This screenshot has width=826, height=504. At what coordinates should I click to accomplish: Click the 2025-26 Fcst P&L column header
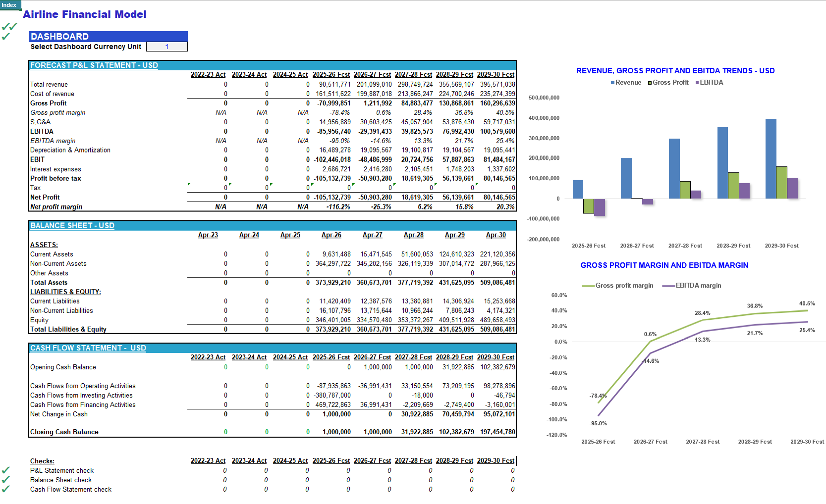tap(331, 75)
